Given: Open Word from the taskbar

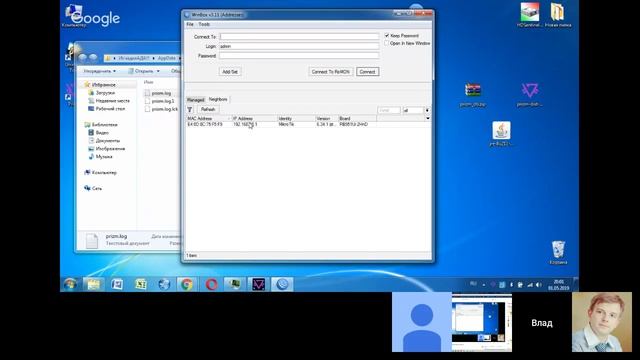Looking at the screenshot, I should pos(117,284).
